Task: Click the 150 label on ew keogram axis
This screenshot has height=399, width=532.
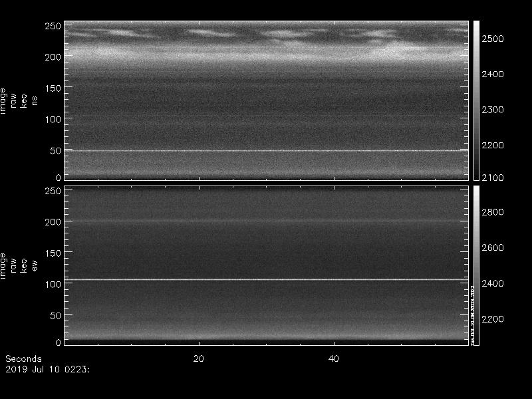Action: (53, 253)
